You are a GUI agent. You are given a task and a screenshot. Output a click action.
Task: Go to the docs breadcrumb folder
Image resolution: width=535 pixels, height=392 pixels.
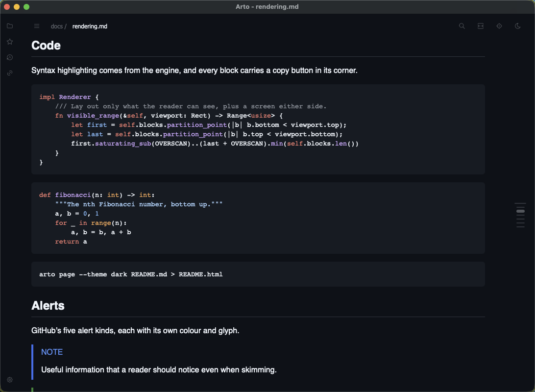pos(57,26)
